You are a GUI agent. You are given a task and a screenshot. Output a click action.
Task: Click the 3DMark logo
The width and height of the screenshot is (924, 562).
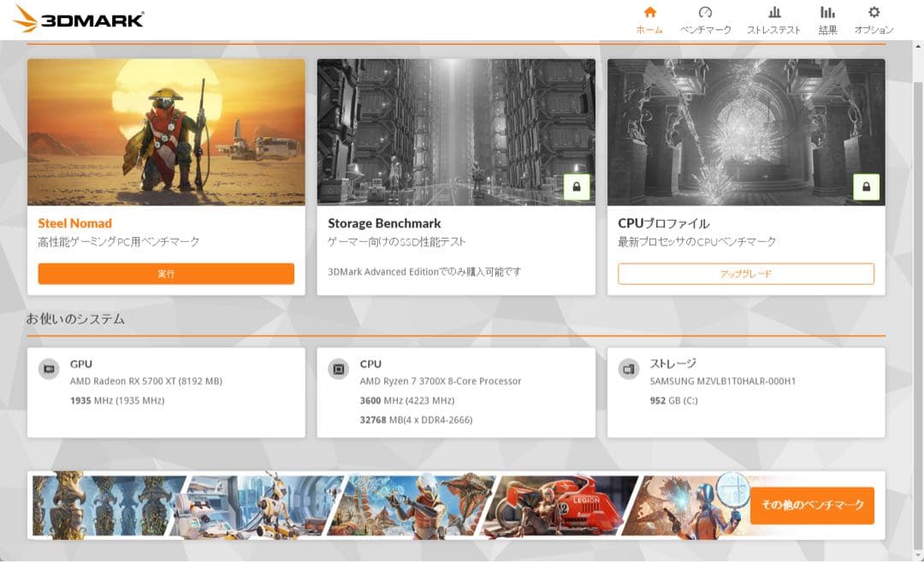[79, 19]
